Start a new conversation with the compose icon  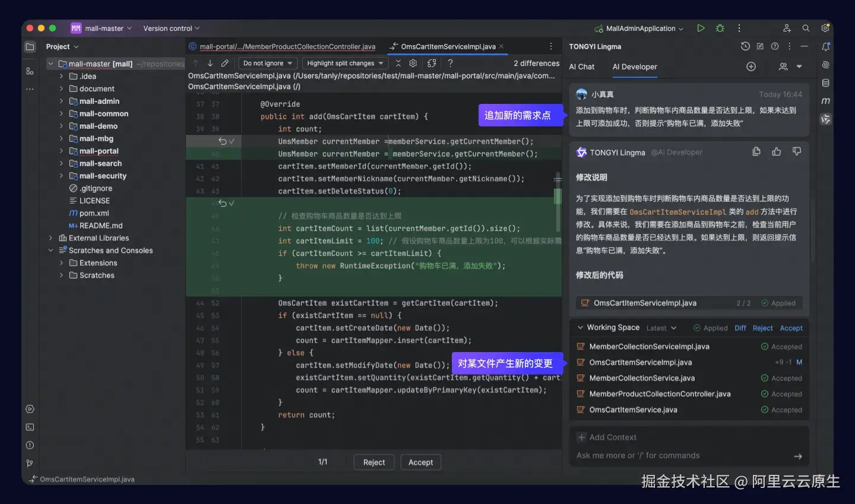point(760,46)
